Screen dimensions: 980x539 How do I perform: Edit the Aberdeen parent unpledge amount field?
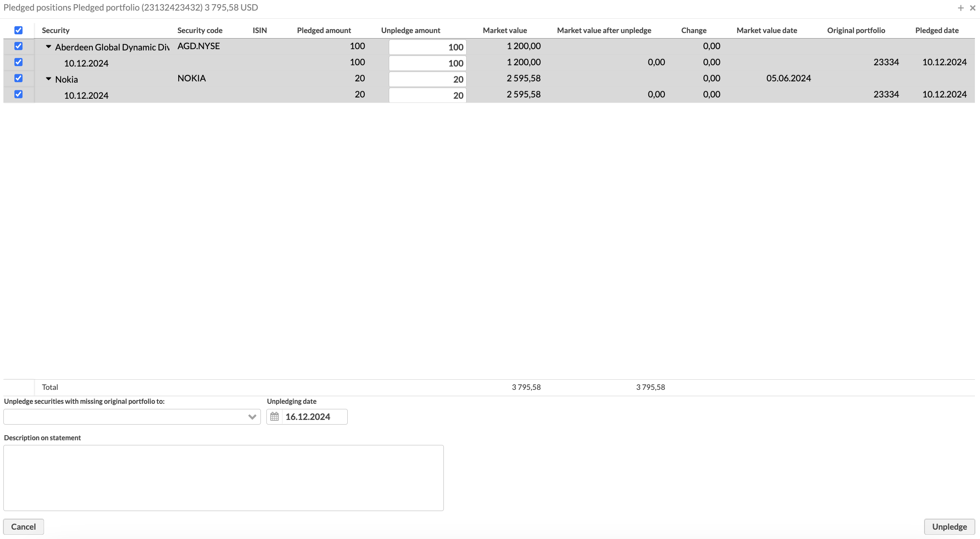(427, 47)
